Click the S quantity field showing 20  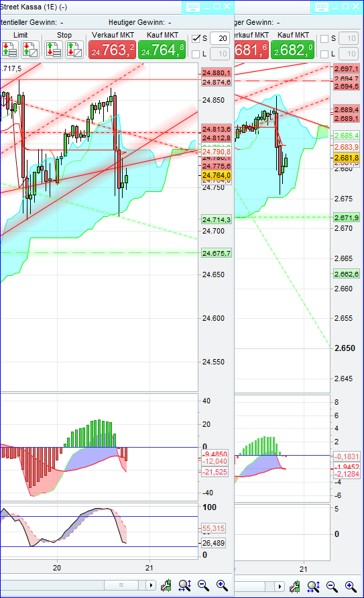[x=220, y=38]
